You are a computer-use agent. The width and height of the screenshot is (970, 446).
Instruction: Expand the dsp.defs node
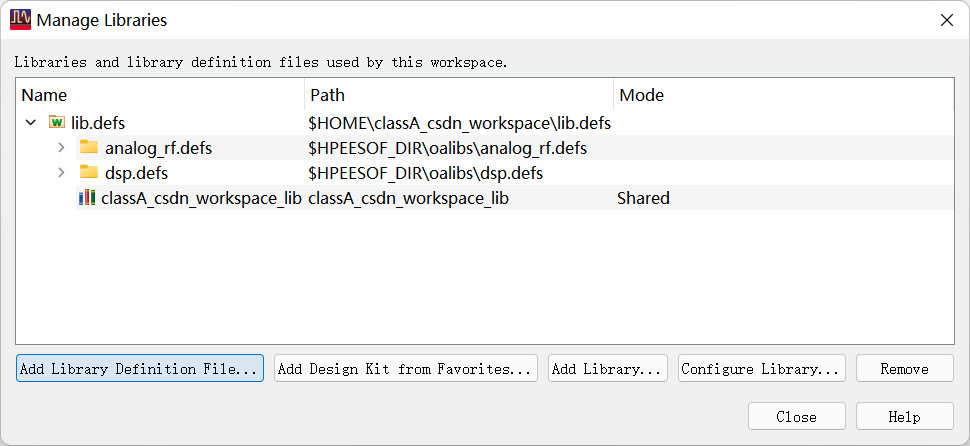click(61, 173)
